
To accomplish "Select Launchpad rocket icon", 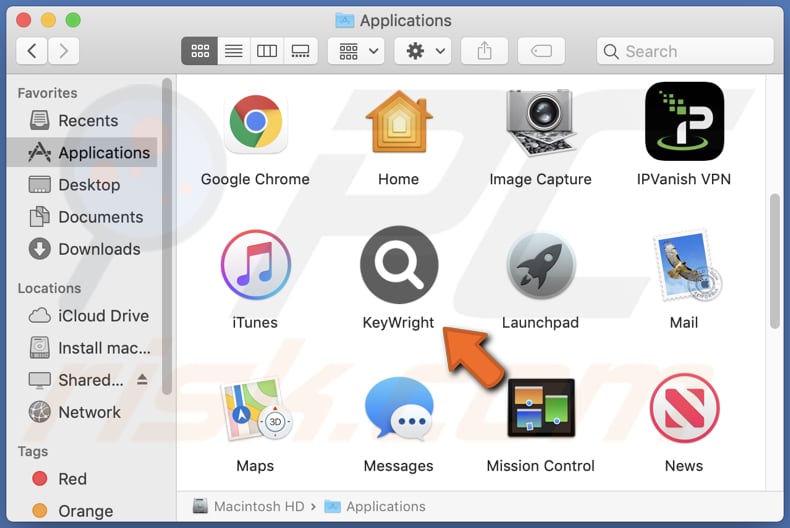I will tap(541, 266).
